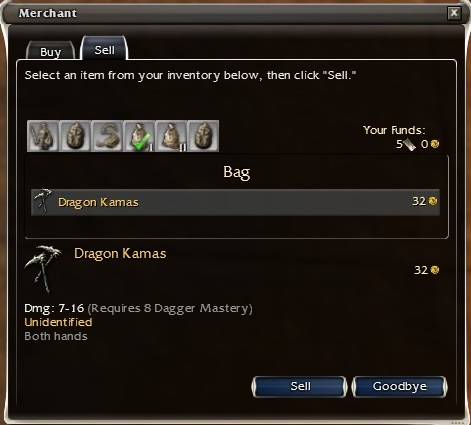Click the large Dragon Kamas weapon image
471x425 pixels.
43,269
